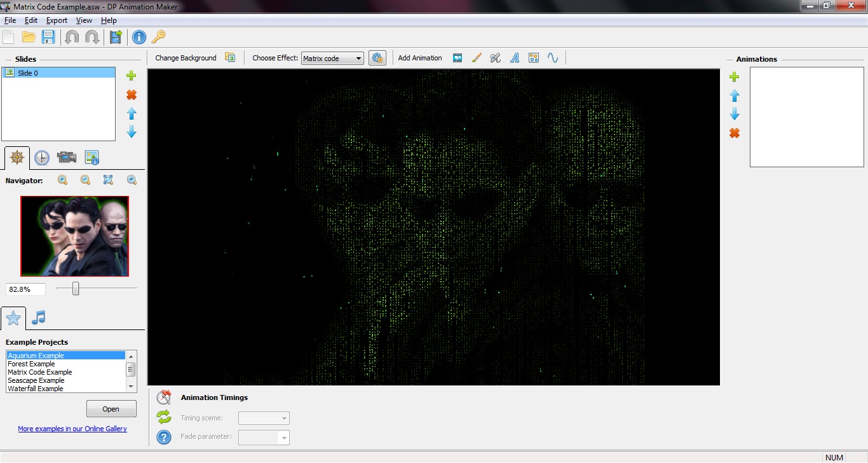Zoom out using Navigator magnifier minus

[x=85, y=180]
